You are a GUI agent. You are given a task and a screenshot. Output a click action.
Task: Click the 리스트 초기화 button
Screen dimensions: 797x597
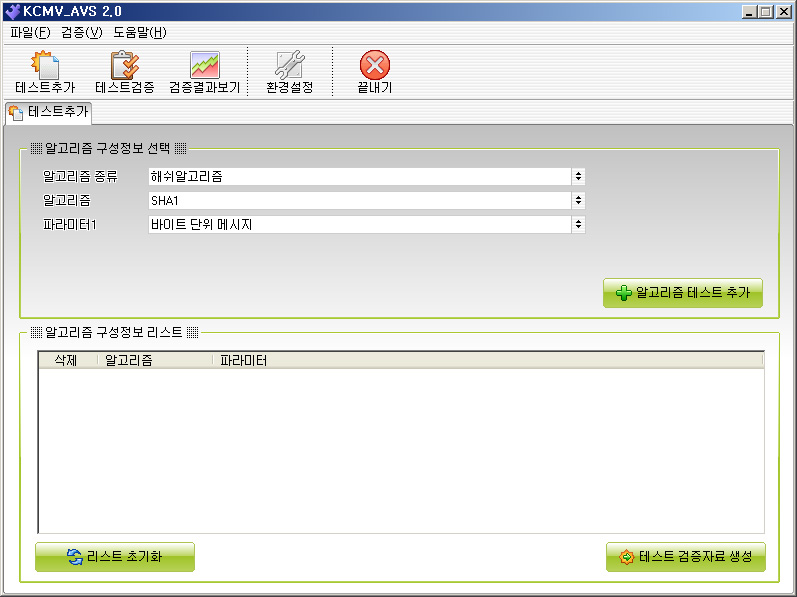click(115, 557)
